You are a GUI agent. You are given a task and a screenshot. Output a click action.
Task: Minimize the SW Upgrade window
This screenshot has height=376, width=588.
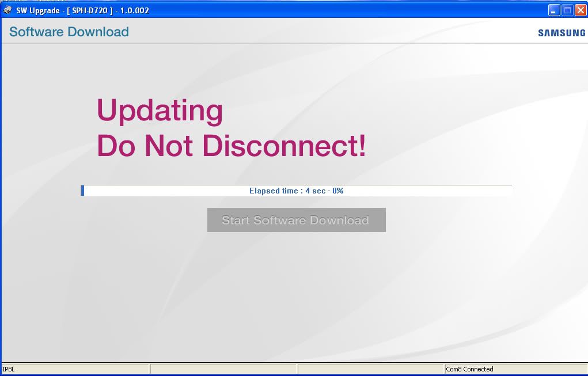554,10
